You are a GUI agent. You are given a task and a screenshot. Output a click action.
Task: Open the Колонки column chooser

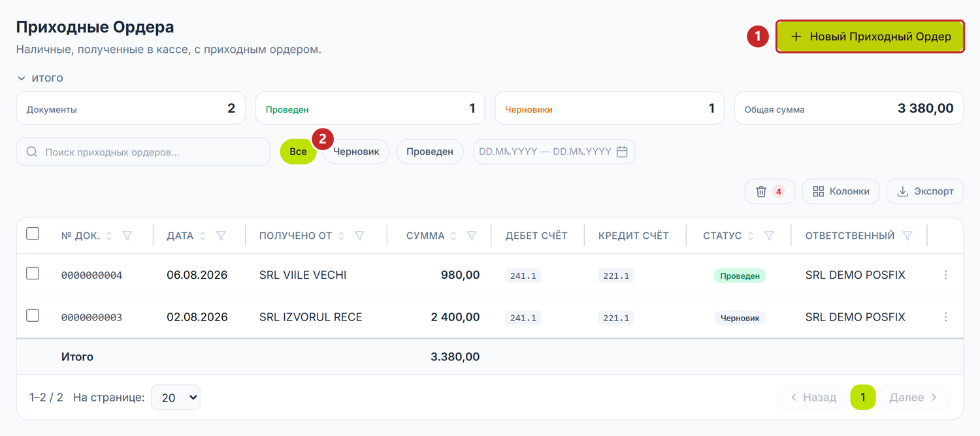pyautogui.click(x=841, y=191)
